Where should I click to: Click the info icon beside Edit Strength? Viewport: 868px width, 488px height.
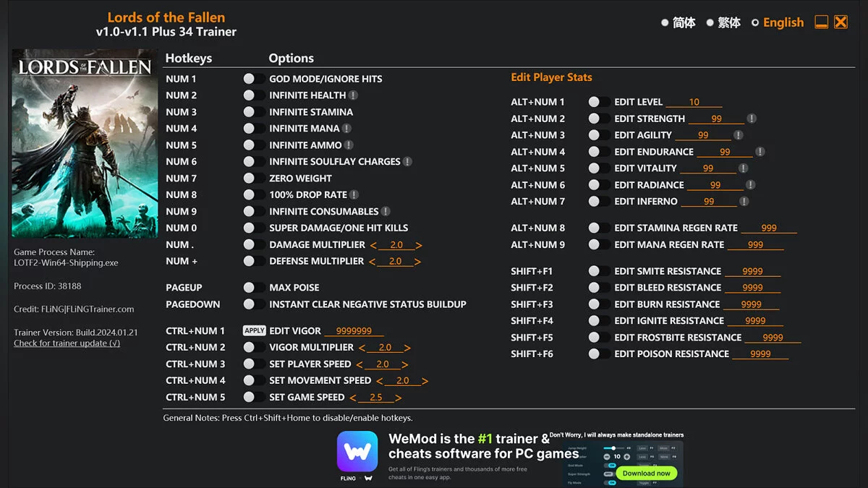tap(752, 119)
